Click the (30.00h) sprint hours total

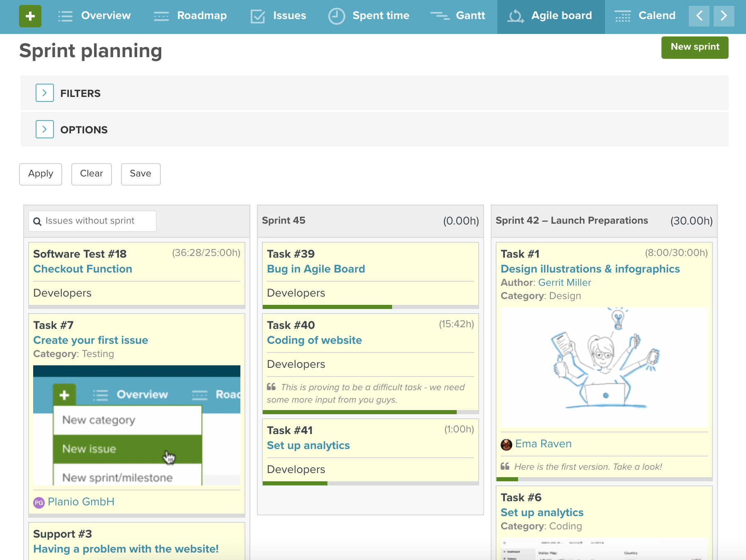(x=691, y=221)
